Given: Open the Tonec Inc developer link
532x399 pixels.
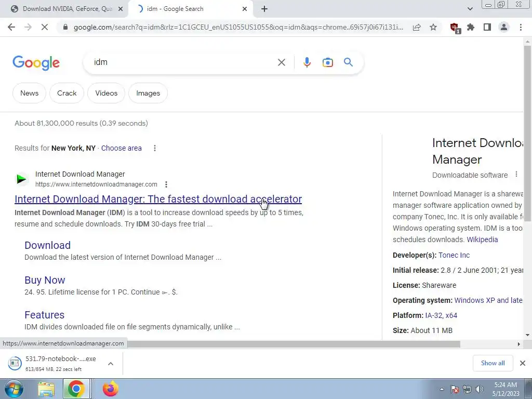Looking at the screenshot, I should pyautogui.click(x=454, y=255).
